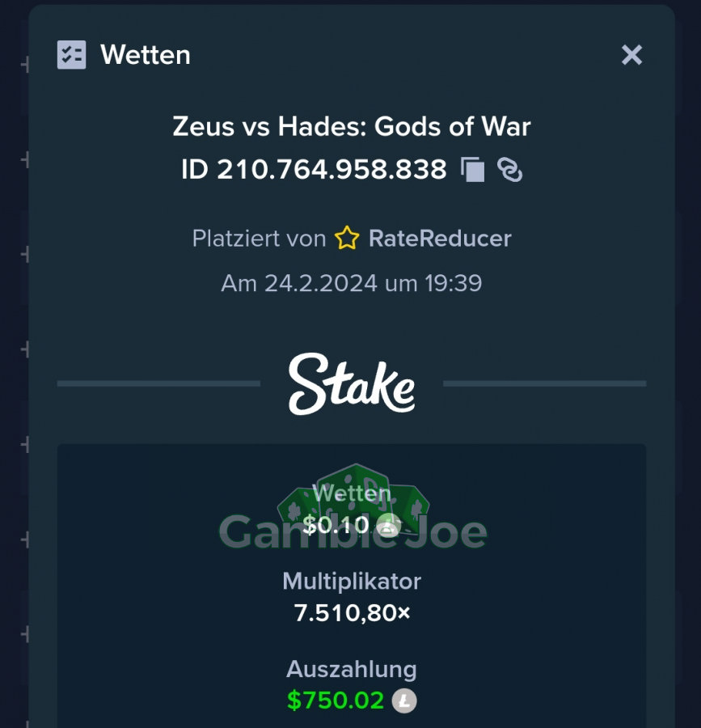This screenshot has width=701, height=728.
Task: Click the Wetten checklist icon
Action: [71, 55]
